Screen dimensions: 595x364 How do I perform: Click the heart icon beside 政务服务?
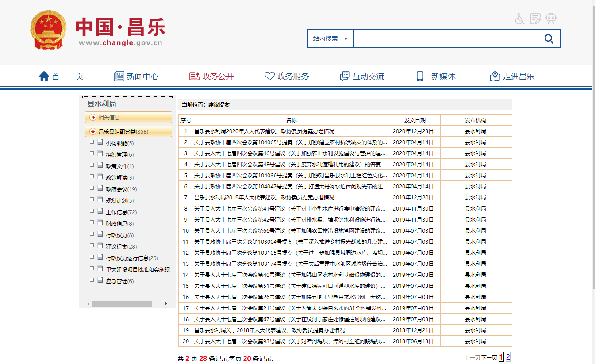(269, 77)
